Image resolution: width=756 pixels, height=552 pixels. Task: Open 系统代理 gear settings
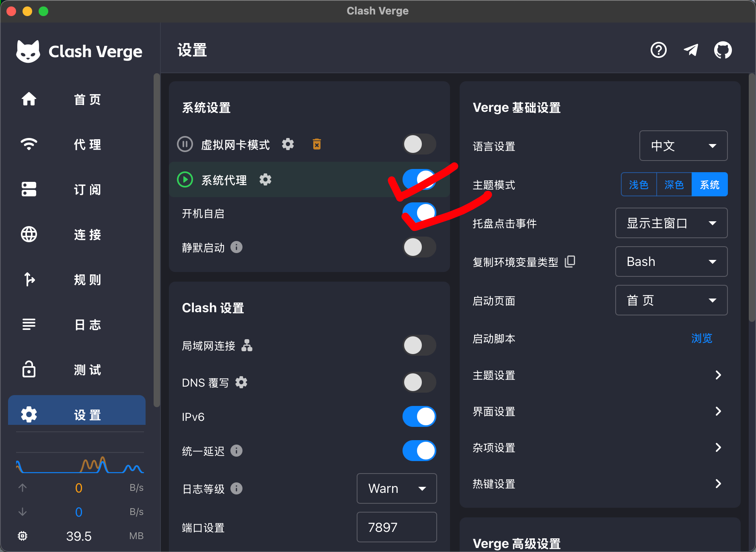tap(265, 179)
